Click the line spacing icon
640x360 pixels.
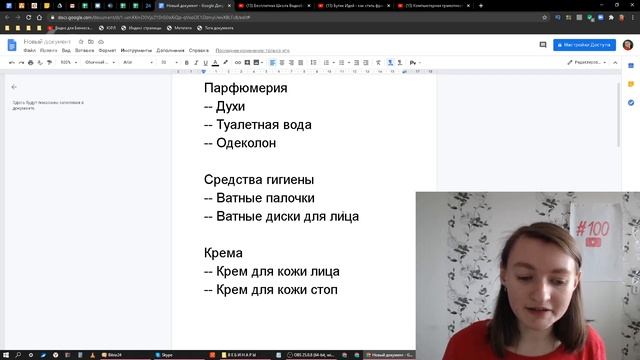coord(313,62)
